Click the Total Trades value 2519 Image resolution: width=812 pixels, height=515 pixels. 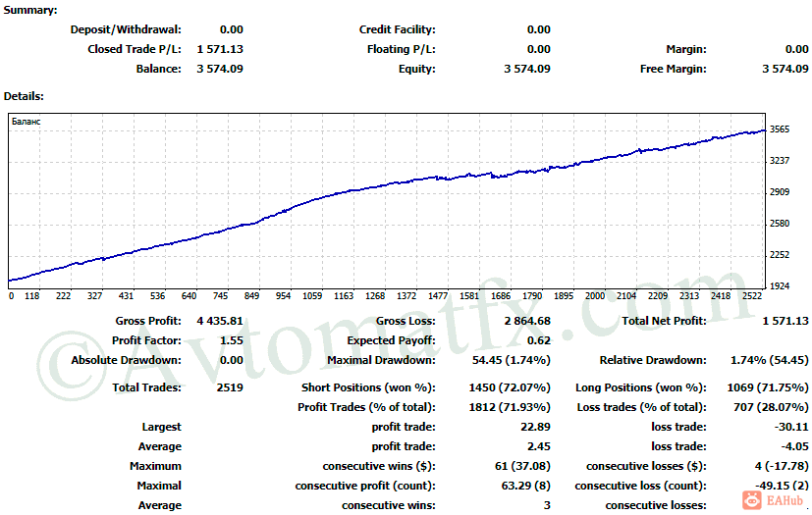point(230,387)
